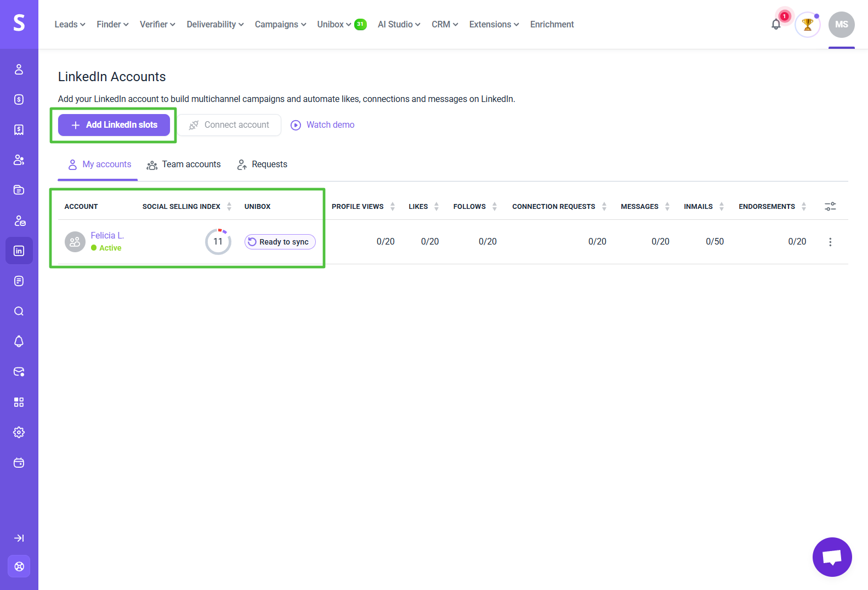This screenshot has height=590, width=868.
Task: Open the Requests tab
Action: click(262, 164)
